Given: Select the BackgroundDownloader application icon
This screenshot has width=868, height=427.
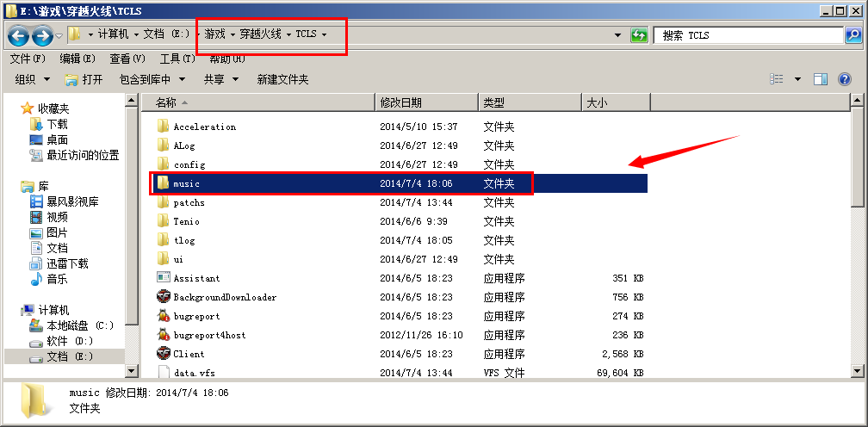Looking at the screenshot, I should tap(164, 297).
